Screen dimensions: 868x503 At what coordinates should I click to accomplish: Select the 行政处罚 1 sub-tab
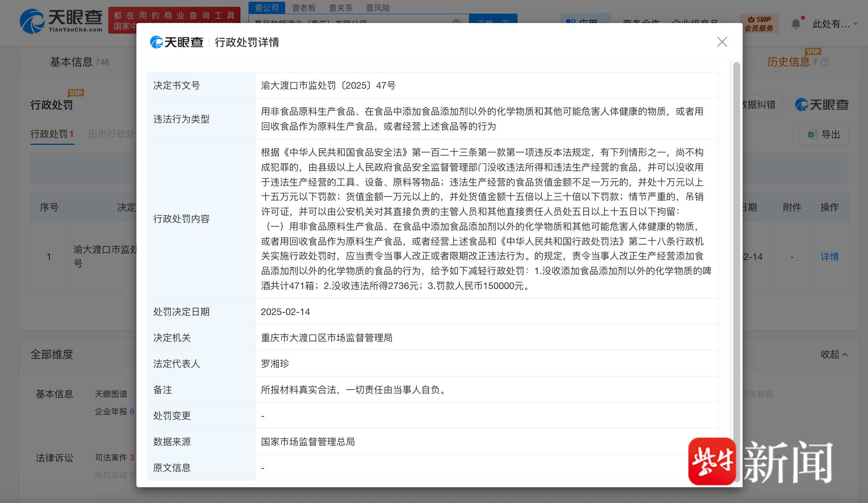(52, 134)
